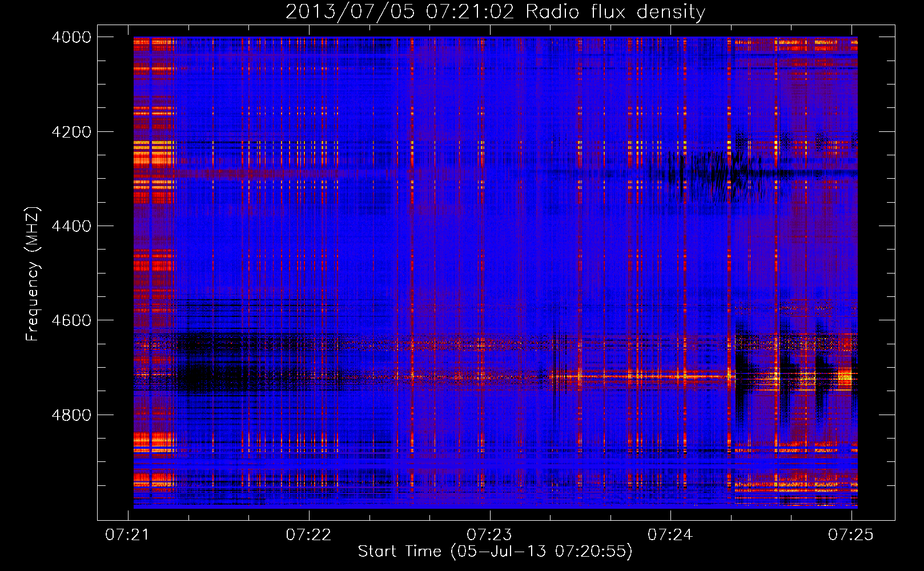This screenshot has height=571, width=924.
Task: Click the 07:24 time tick label
Action: (x=670, y=534)
